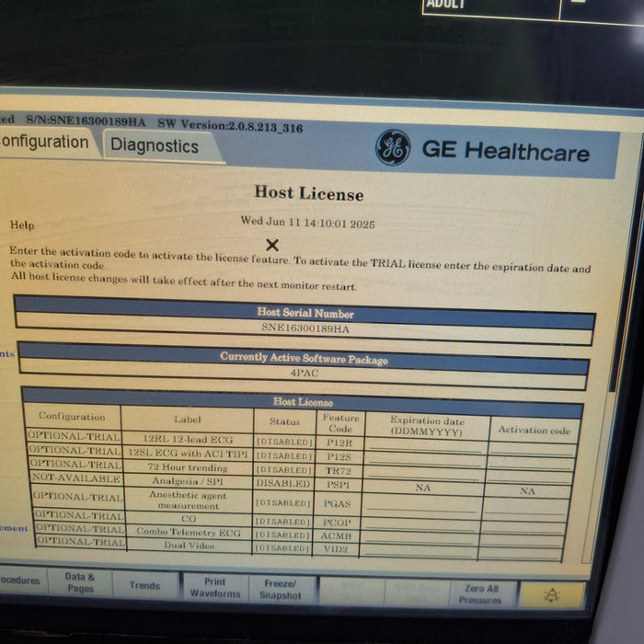Viewport: 644px width, 644px height.
Task: Click NA under Expiration date for PSPI
Action: 422,488
